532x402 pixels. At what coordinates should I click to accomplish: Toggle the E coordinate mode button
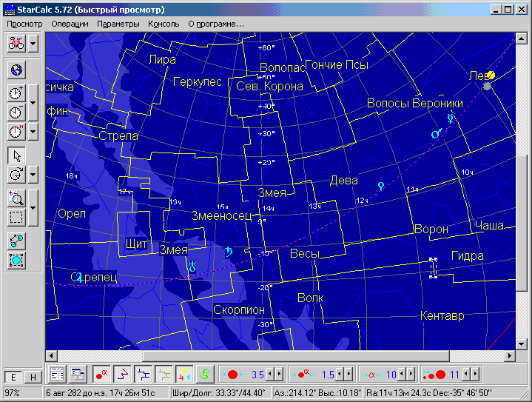(x=12, y=377)
